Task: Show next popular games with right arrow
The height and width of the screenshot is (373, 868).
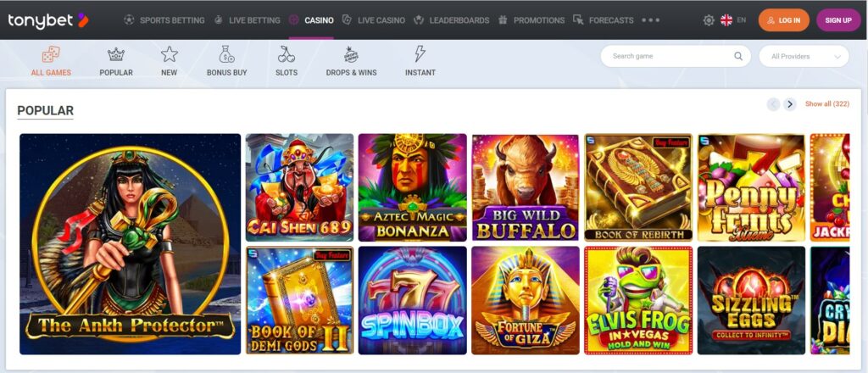Action: 789,104
